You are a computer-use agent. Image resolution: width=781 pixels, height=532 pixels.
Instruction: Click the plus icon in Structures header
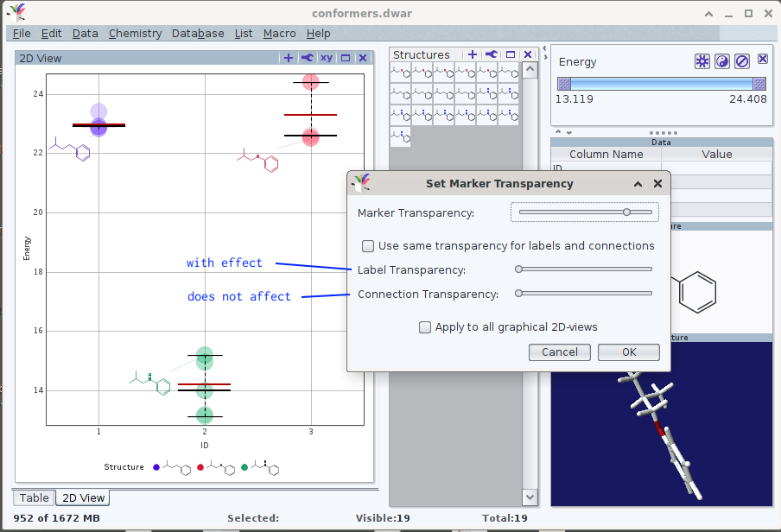click(473, 54)
